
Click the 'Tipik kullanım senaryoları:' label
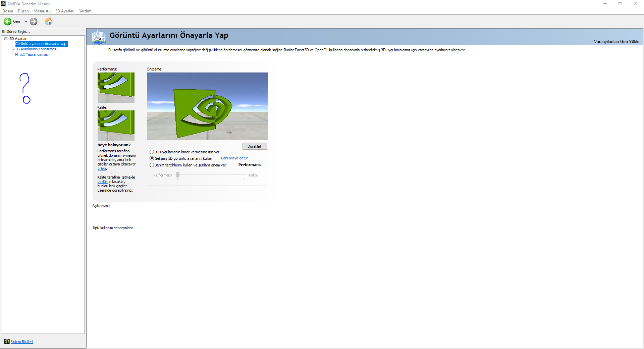113,228
